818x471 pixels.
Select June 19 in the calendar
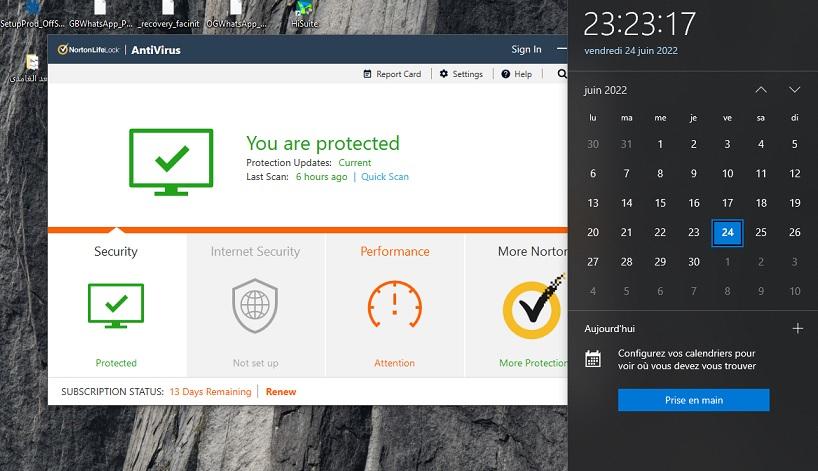(x=795, y=203)
